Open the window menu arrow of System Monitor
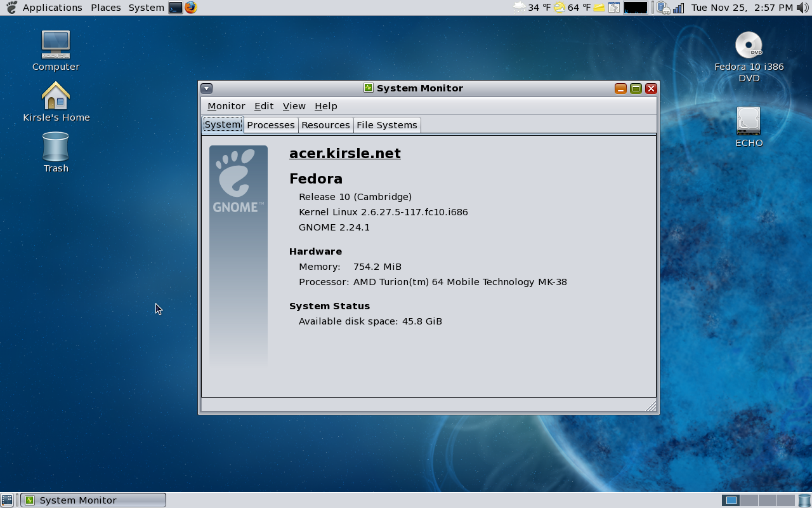The width and height of the screenshot is (812, 508). (x=206, y=88)
